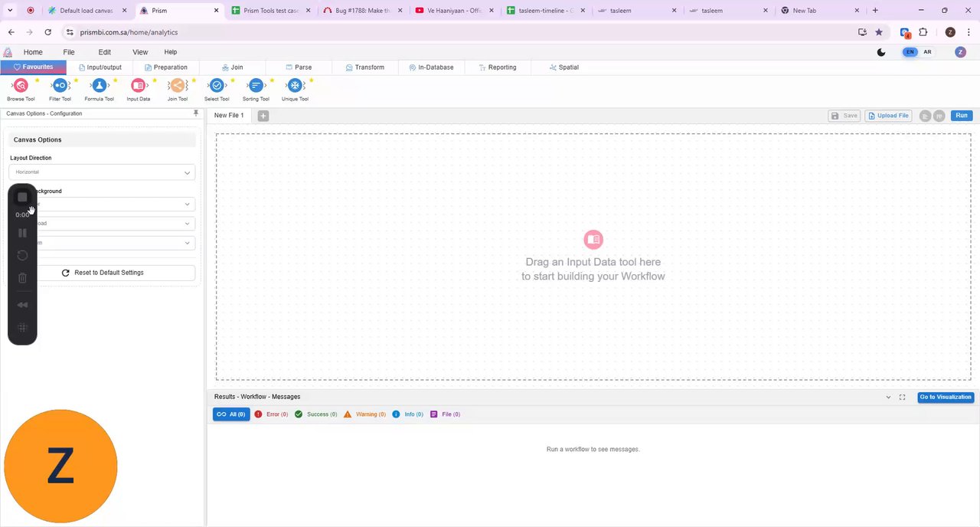Open the In-Database tab
This screenshot has width=980, height=527.
coord(431,67)
